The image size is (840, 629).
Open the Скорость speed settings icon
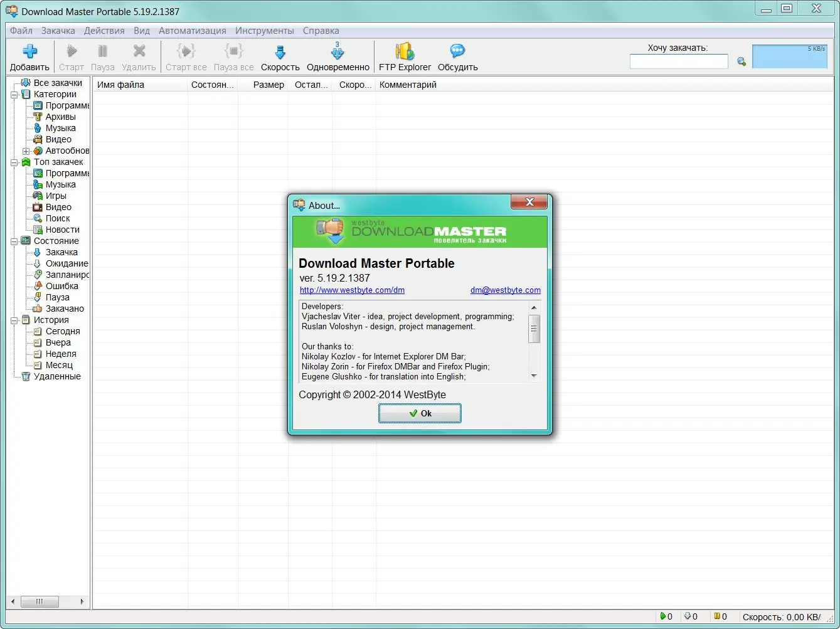280,56
